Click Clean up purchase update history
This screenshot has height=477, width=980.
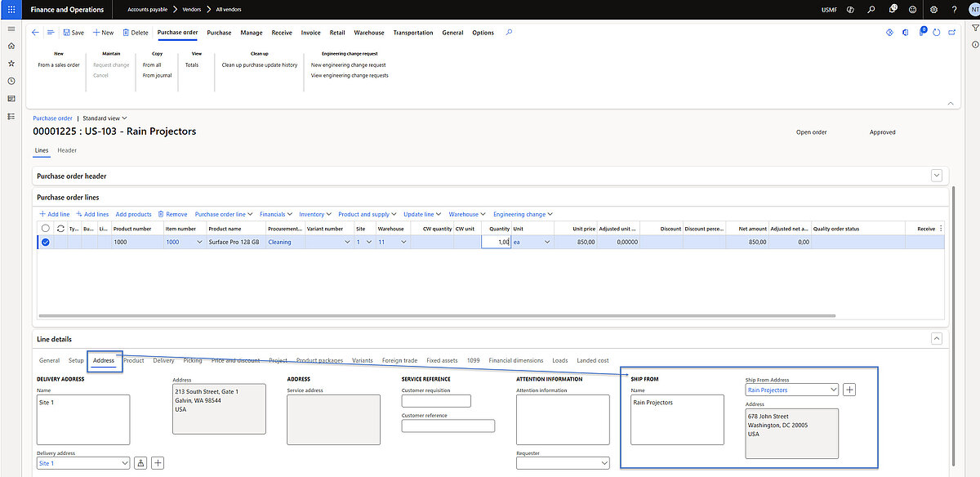[x=260, y=65]
